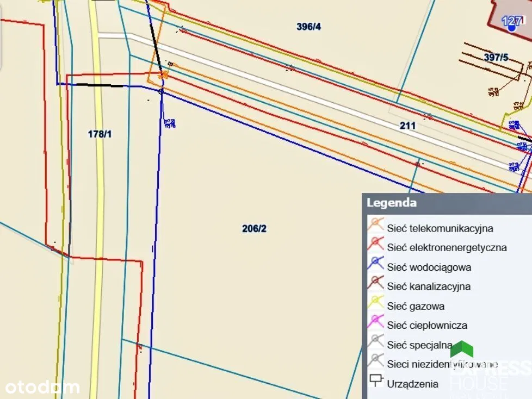Click the Urządzenia device symbol icon
This screenshot has height=399, width=532.
coord(376,381)
